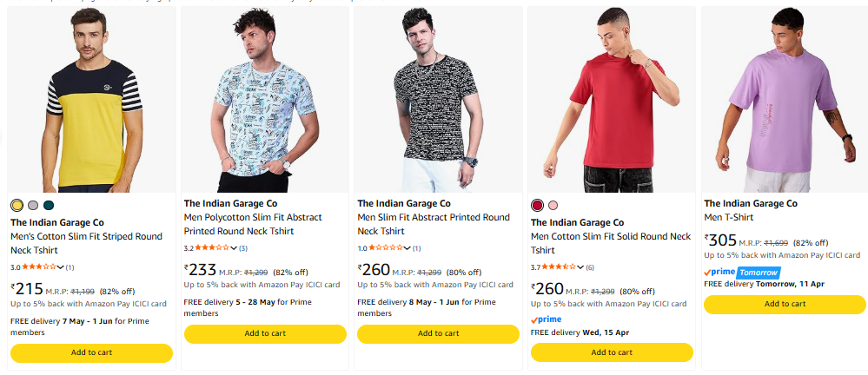Select the dark red color swatch
The height and width of the screenshot is (375, 868).
click(x=537, y=206)
